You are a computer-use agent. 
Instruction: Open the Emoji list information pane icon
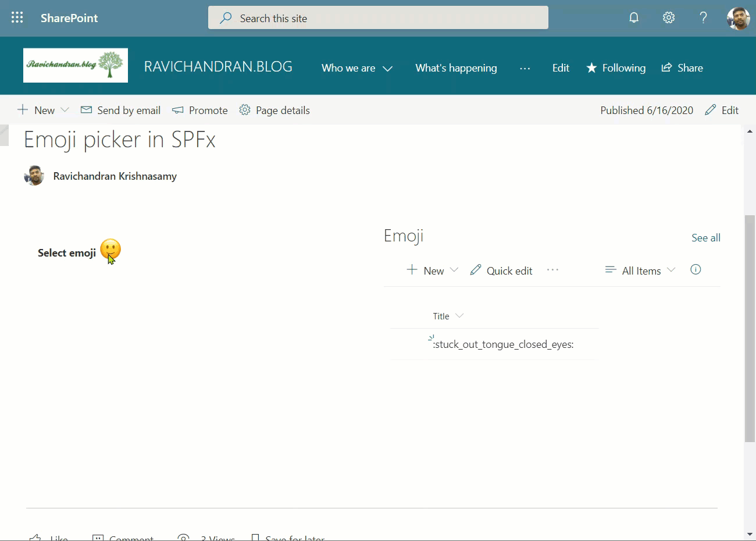point(696,269)
